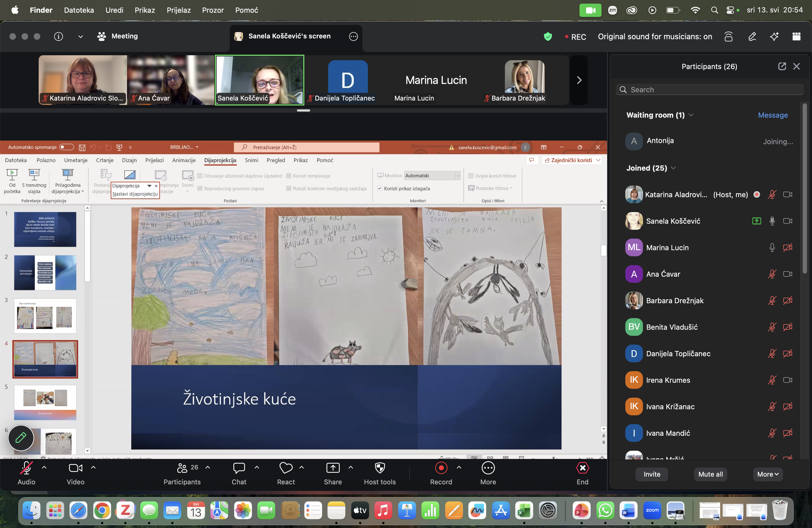Image resolution: width=812 pixels, height=528 pixels.
Task: Open the AI Companion sparkle icon
Action: click(774, 36)
